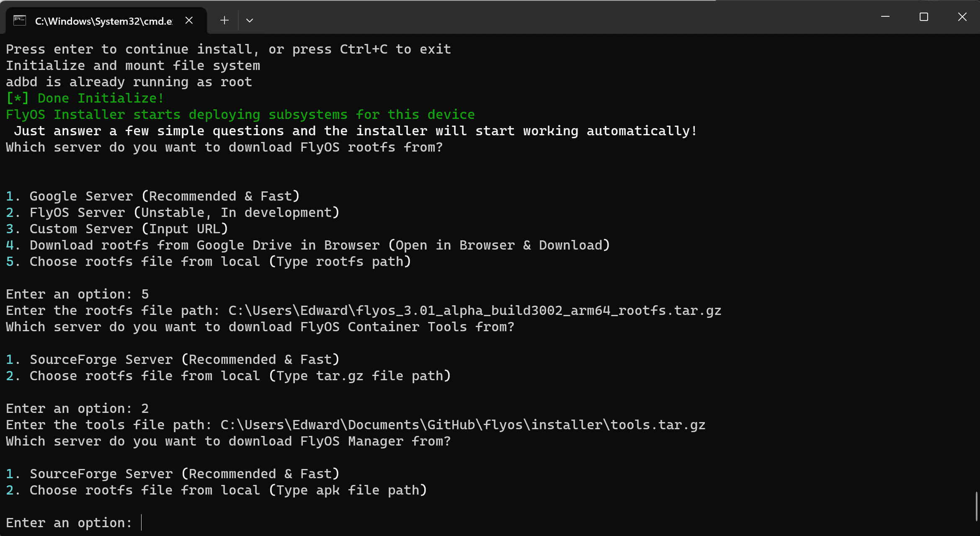980x536 pixels.
Task: Expand terminal tab dropdown arrow
Action: pyautogui.click(x=250, y=20)
